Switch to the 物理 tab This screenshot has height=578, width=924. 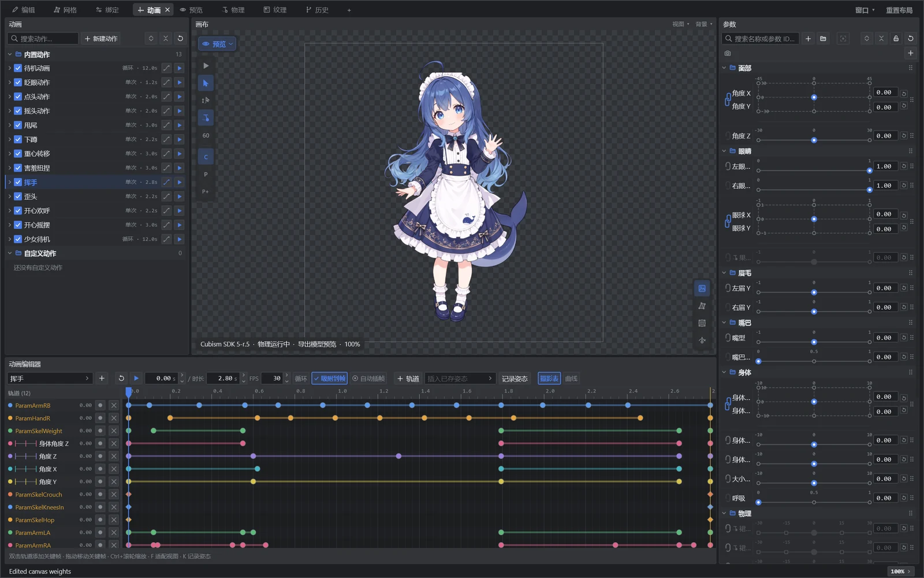pos(233,10)
